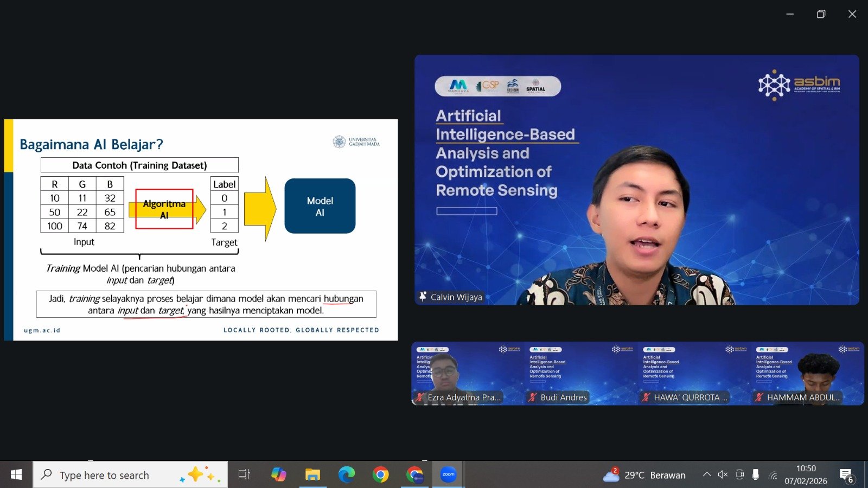The image size is (868, 488).
Task: Open the first Google Chrome taskbar icon
Action: point(381,475)
